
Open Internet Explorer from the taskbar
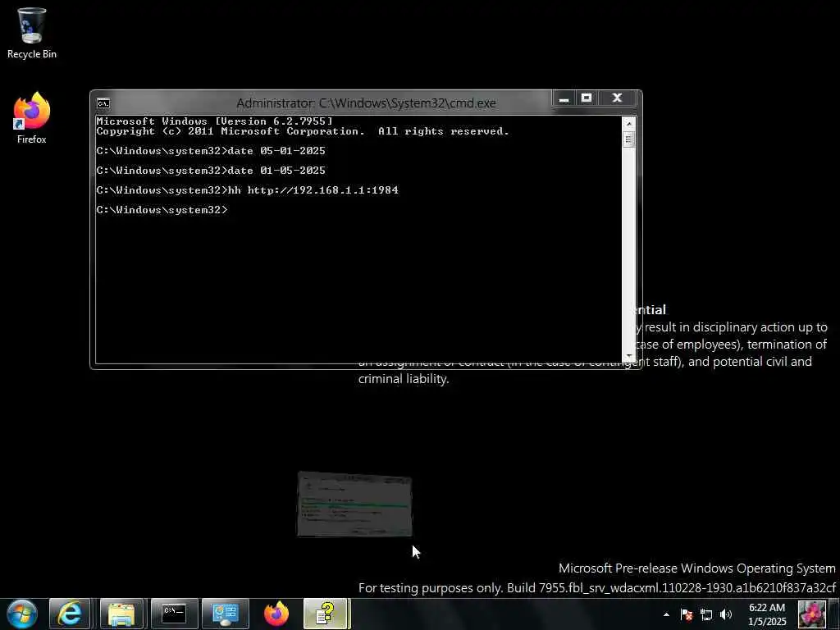(x=71, y=614)
